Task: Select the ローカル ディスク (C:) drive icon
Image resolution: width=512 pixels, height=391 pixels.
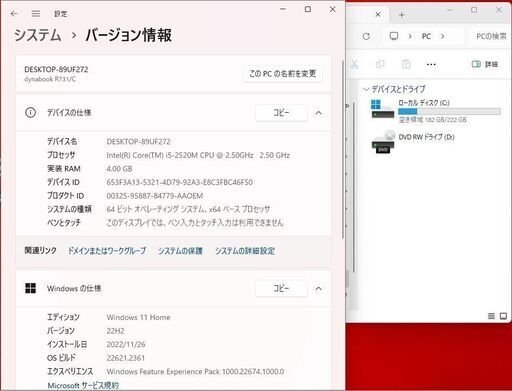Action: (383, 109)
